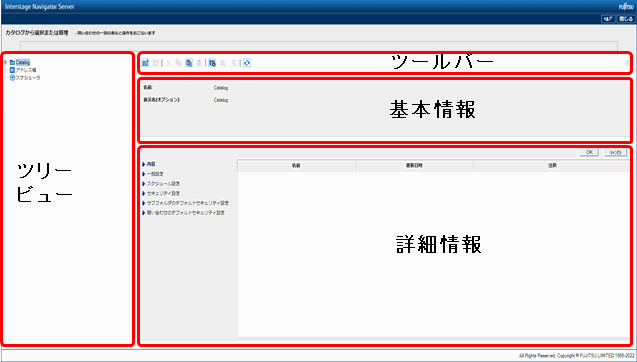The image size is (637, 362).
Task: Click the スケジューラ clock icon
Action: pyautogui.click(x=12, y=78)
